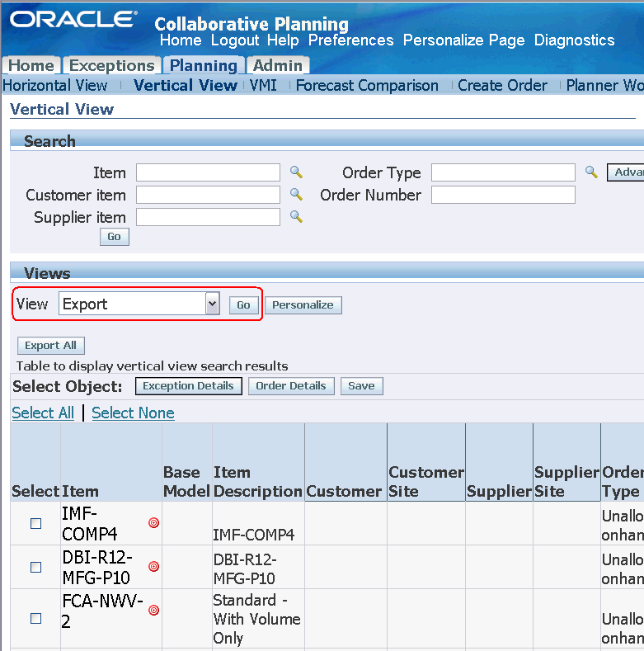
Task: Click the Personalize button
Action: click(x=303, y=305)
